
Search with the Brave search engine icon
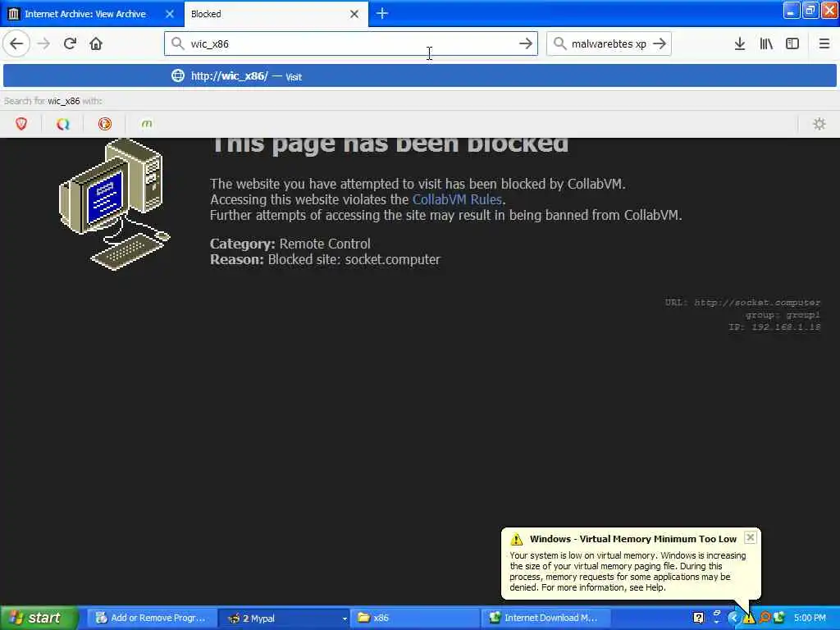tap(21, 125)
